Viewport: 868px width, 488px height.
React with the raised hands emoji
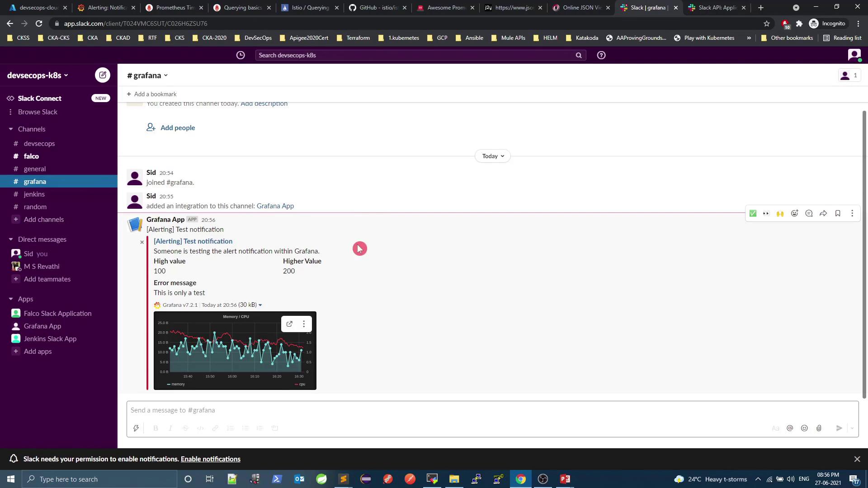click(x=780, y=213)
